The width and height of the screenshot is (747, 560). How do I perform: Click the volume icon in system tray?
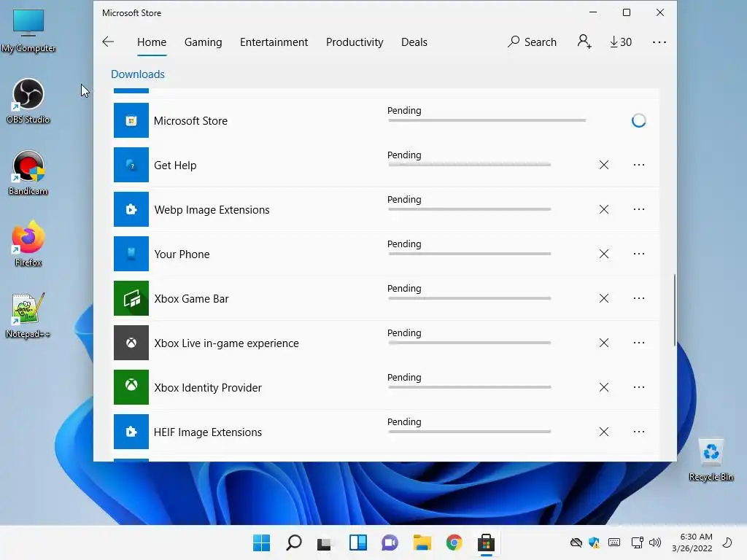[655, 542]
